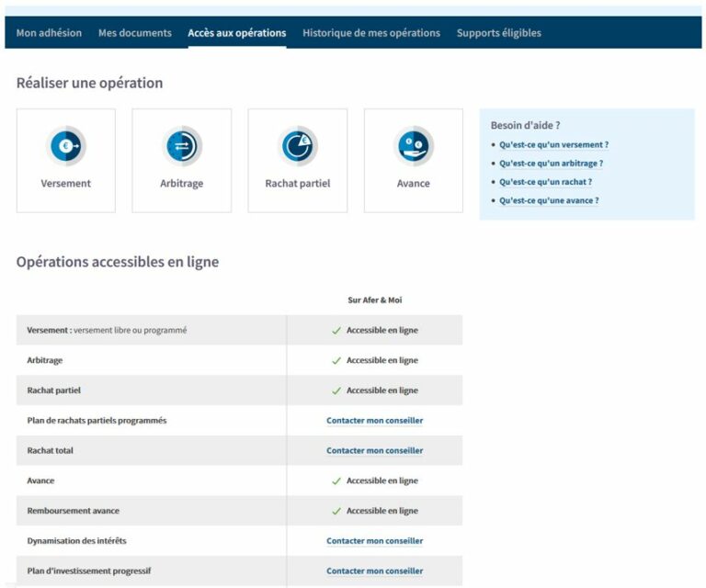
Task: Select the Accès aux opérations tab
Action: click(x=237, y=33)
